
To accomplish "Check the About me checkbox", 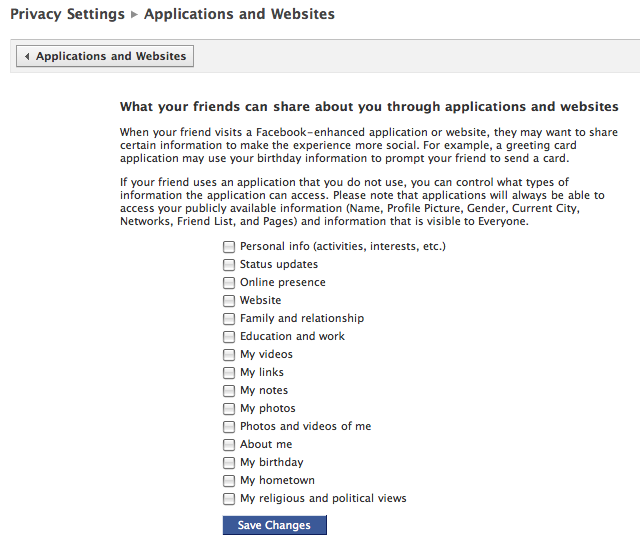I will pyautogui.click(x=229, y=445).
